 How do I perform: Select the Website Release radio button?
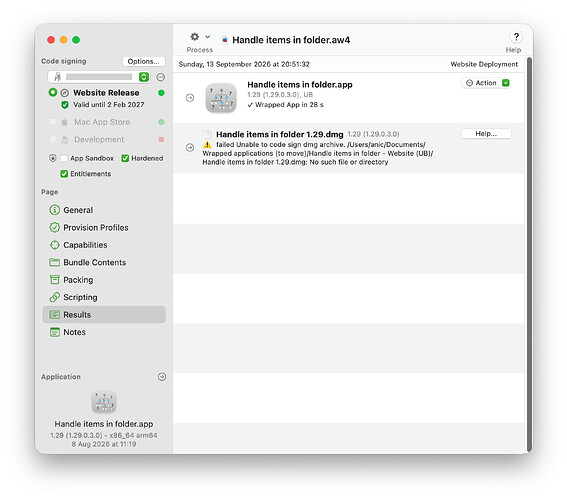point(53,93)
